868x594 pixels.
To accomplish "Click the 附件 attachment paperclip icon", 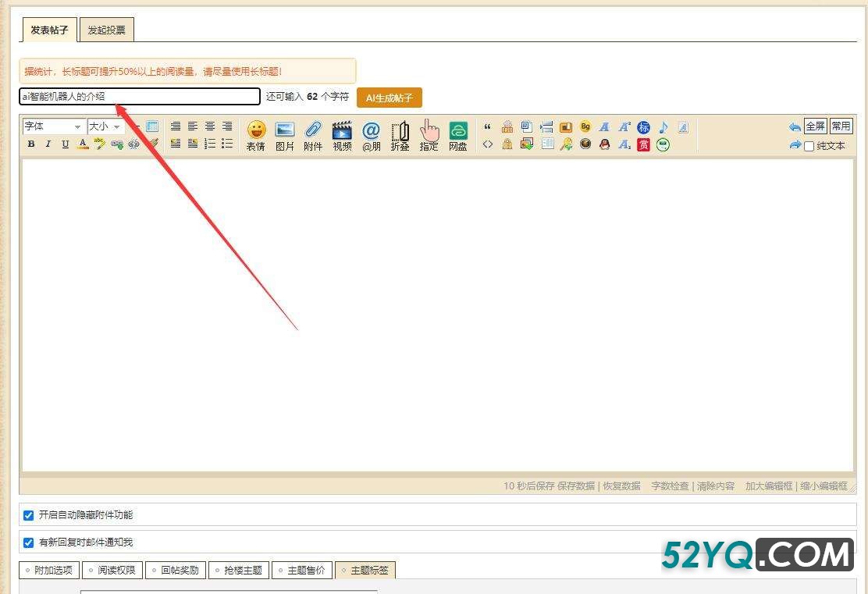I will (313, 134).
